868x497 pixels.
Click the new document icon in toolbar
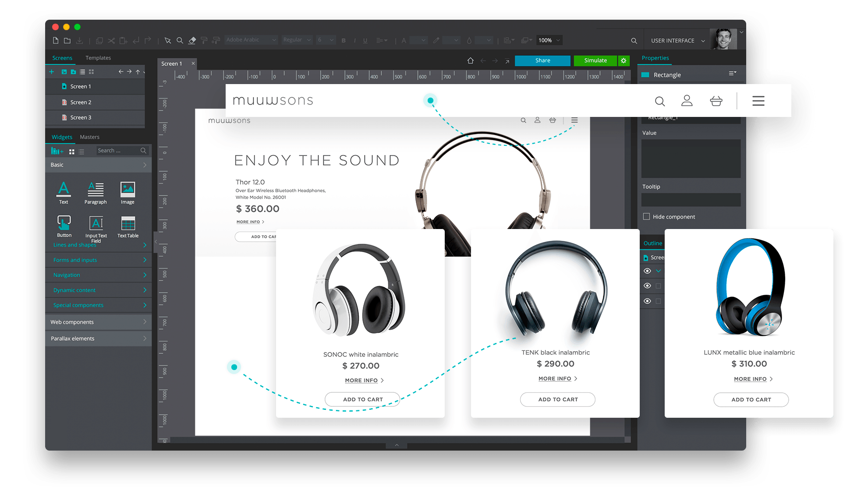56,40
